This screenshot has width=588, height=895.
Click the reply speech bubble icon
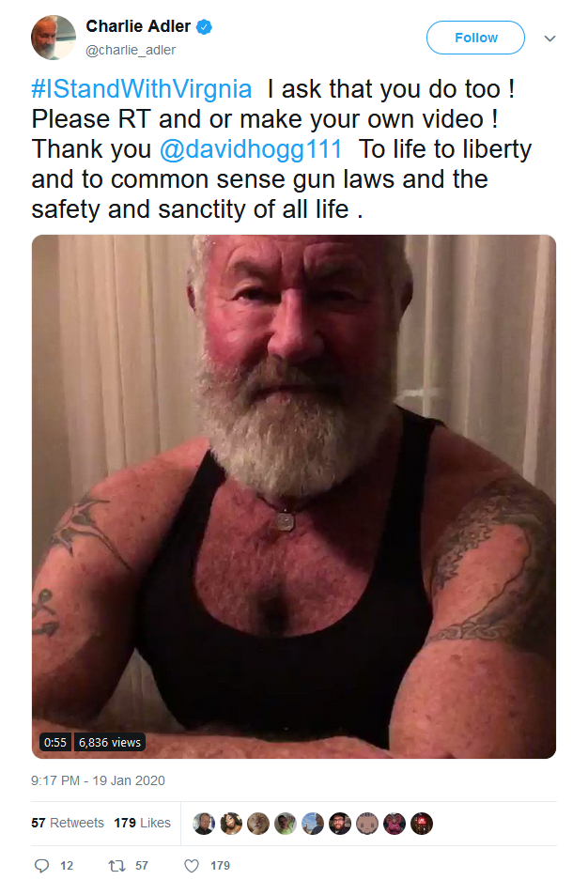pyautogui.click(x=41, y=865)
